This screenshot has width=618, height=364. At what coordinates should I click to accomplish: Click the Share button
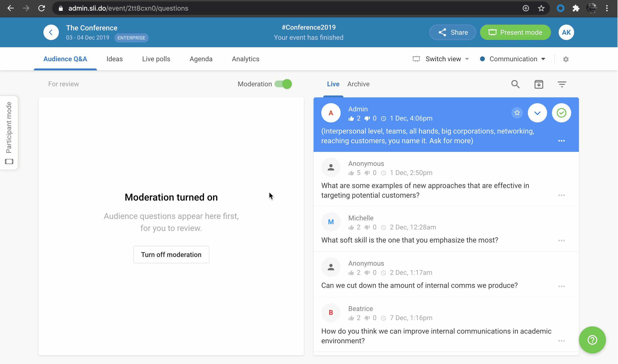453,32
